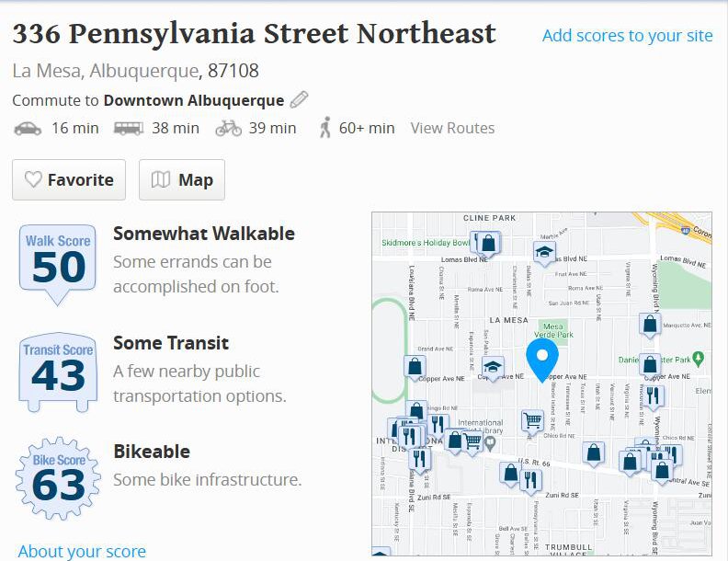Click the pencil edit icon beside Downtown Albuquerque
This screenshot has width=728, height=561.
pos(299,100)
